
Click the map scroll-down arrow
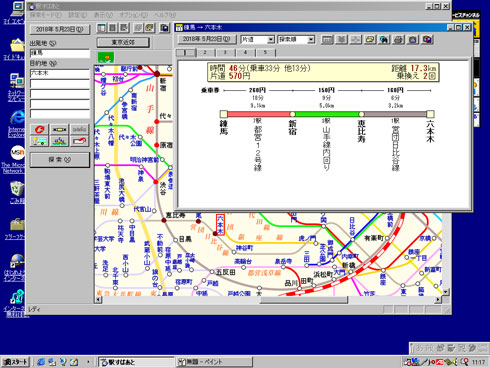coord(446,292)
